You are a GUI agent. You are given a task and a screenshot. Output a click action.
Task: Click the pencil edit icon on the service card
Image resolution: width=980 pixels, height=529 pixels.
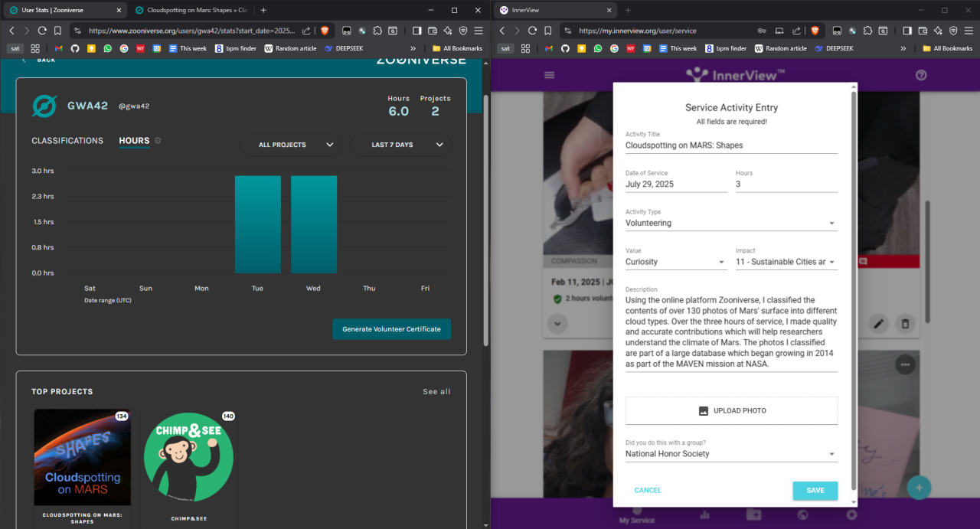pyautogui.click(x=879, y=324)
